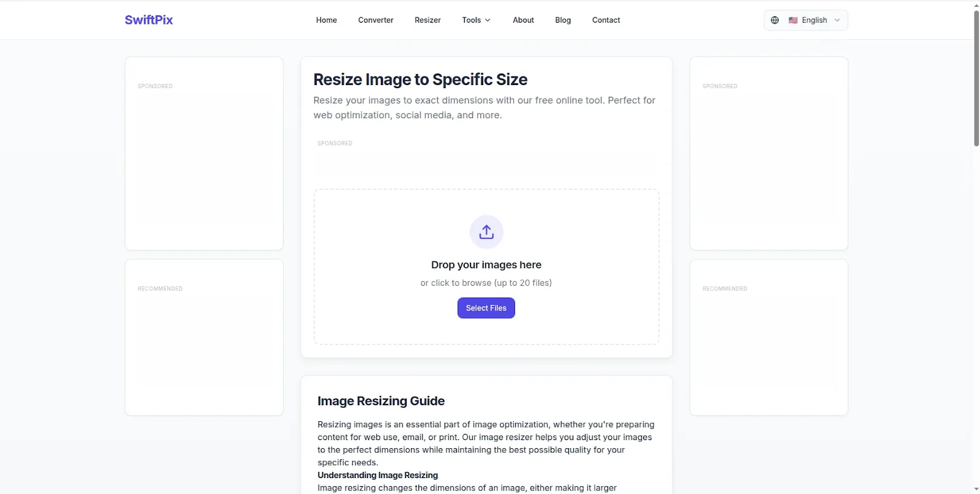Click 'Drop your images here' text
Image resolution: width=980 pixels, height=494 pixels.
(486, 265)
